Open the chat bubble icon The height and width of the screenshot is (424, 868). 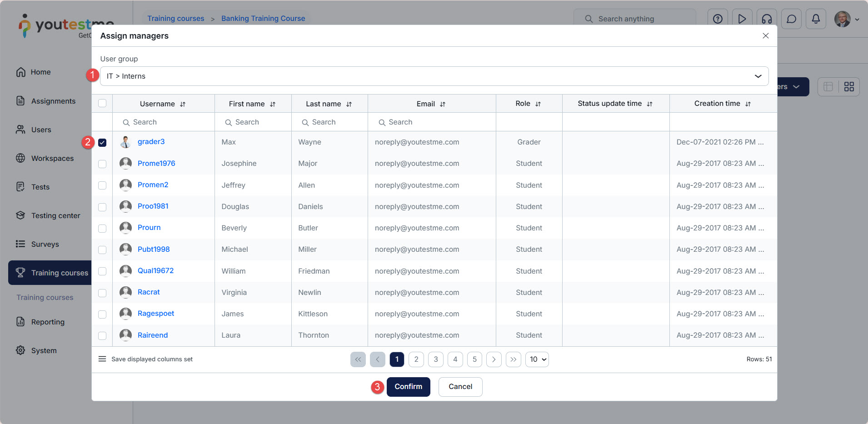pos(791,19)
